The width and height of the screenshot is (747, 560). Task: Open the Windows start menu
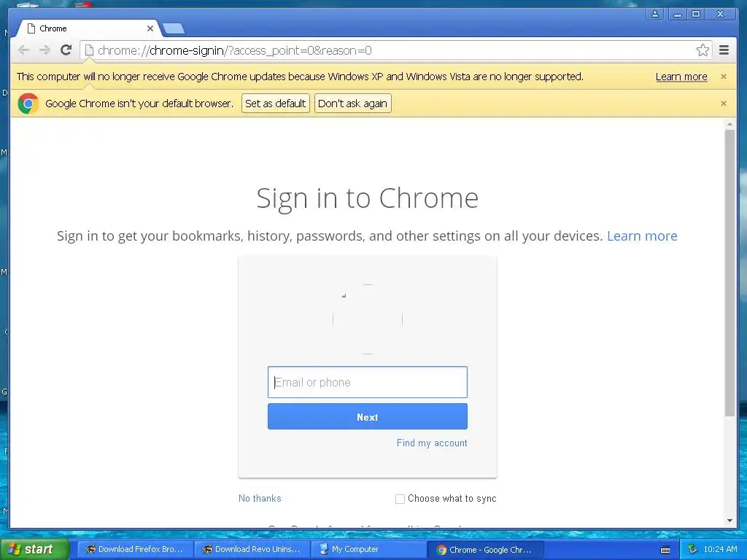[34, 549]
